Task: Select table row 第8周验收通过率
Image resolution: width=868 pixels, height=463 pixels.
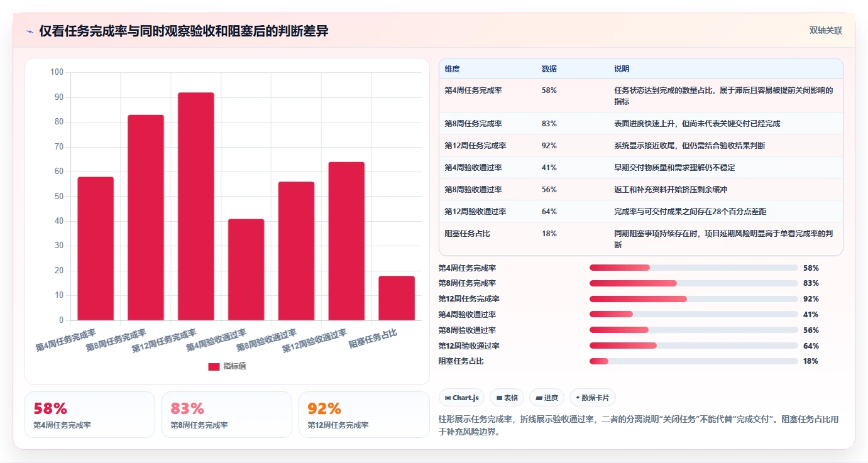Action: (x=640, y=190)
